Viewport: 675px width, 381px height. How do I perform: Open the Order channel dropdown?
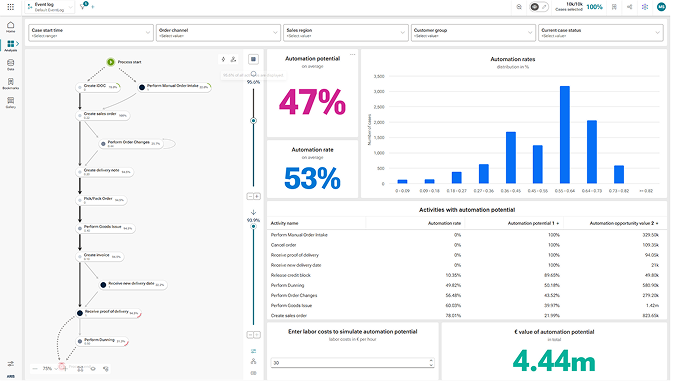(218, 33)
